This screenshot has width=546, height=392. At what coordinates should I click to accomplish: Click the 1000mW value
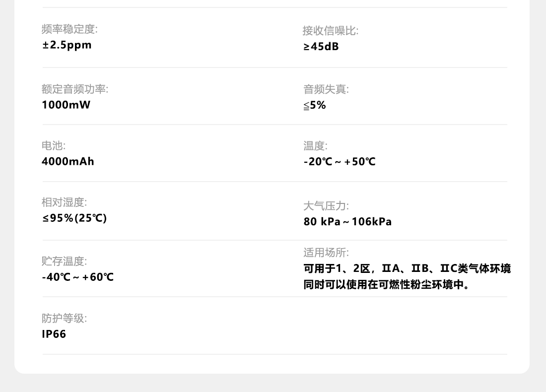[66, 105]
